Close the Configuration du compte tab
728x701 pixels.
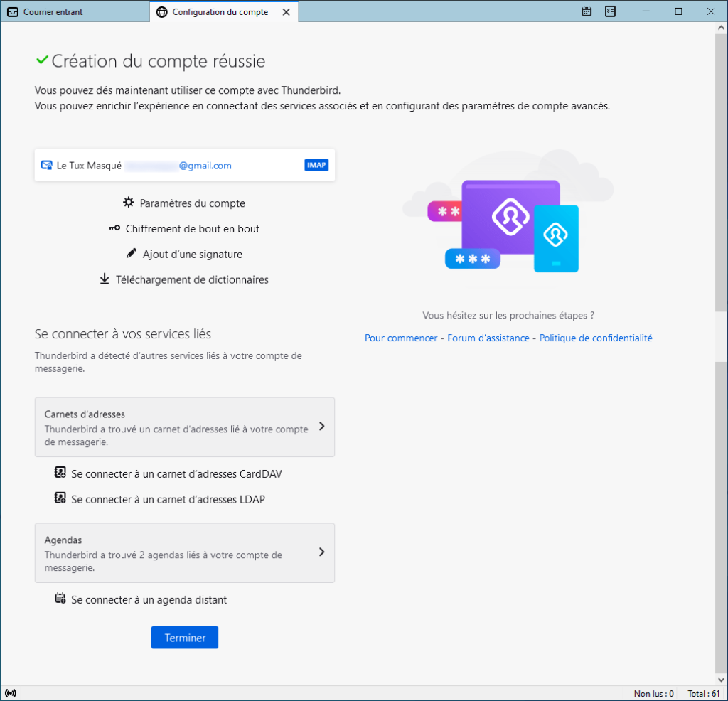click(x=287, y=12)
